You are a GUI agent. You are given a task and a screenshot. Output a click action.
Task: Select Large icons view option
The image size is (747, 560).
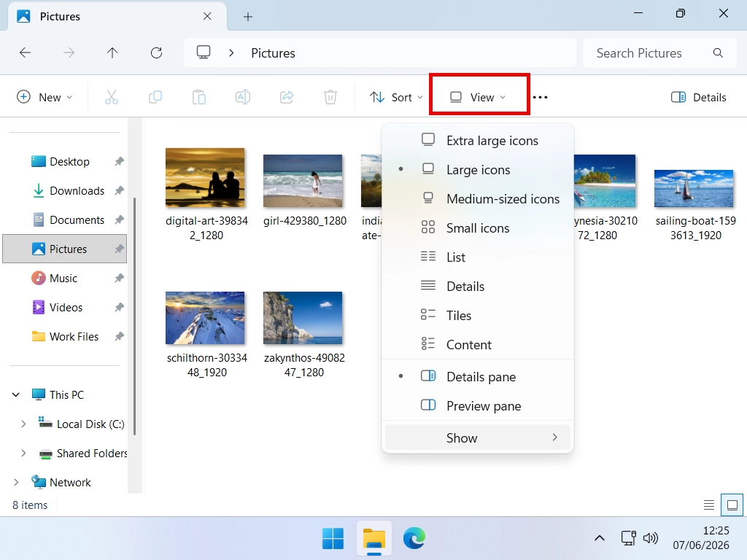478,169
